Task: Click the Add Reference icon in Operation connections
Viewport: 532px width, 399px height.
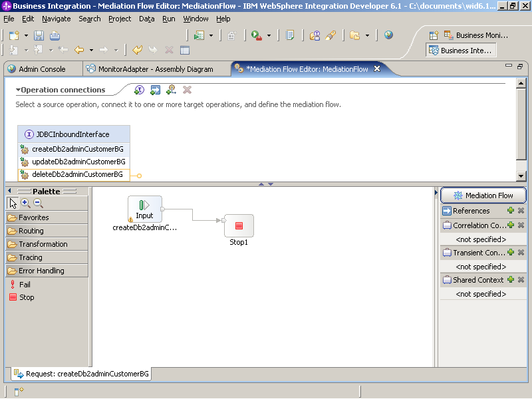Action: point(155,90)
